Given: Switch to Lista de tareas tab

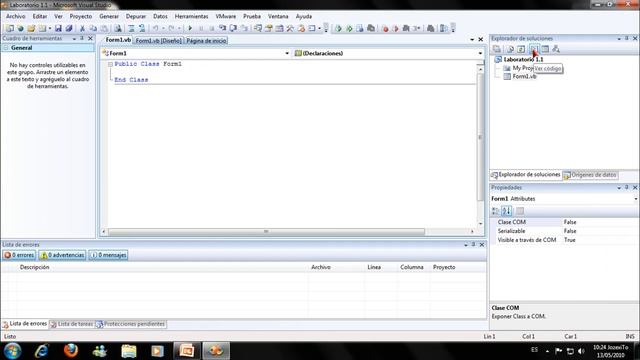Looking at the screenshot, I should point(71,324).
